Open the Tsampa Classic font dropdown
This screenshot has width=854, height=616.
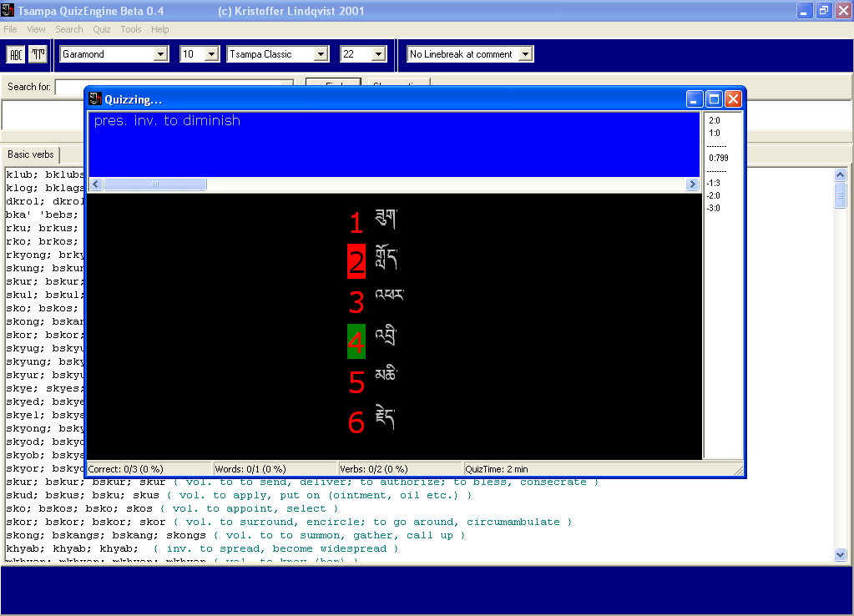coord(321,54)
